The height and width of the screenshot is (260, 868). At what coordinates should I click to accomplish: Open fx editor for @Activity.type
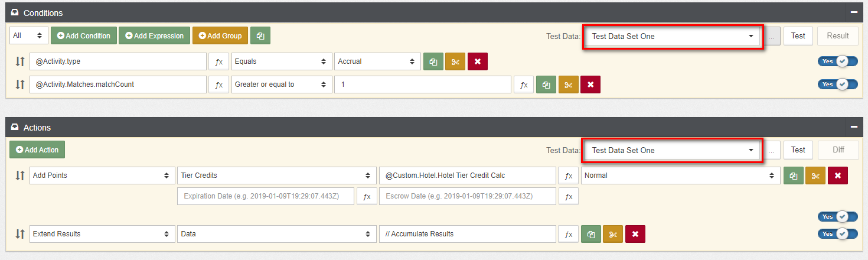click(218, 61)
